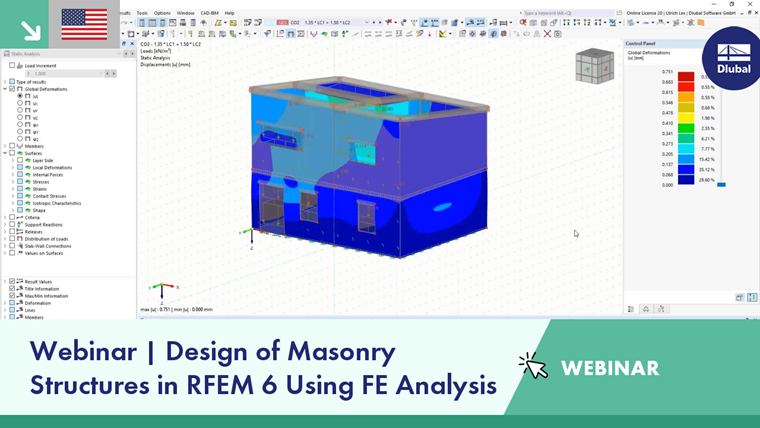Image resolution: width=760 pixels, height=428 pixels.
Task: Open second tab at Control Panel bottom
Action: pos(646,309)
